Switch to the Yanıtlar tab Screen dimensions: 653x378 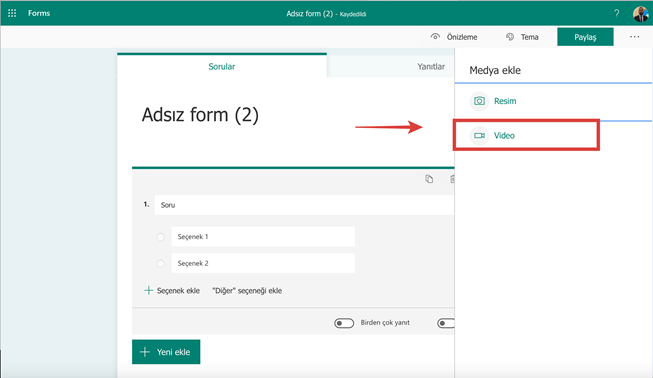click(431, 67)
